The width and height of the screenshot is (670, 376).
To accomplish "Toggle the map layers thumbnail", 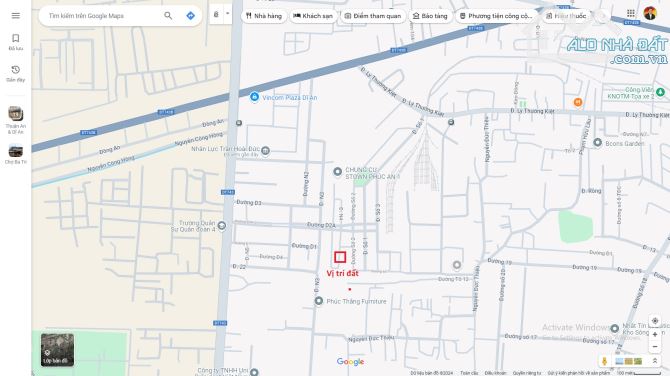I will pyautogui.click(x=57, y=350).
